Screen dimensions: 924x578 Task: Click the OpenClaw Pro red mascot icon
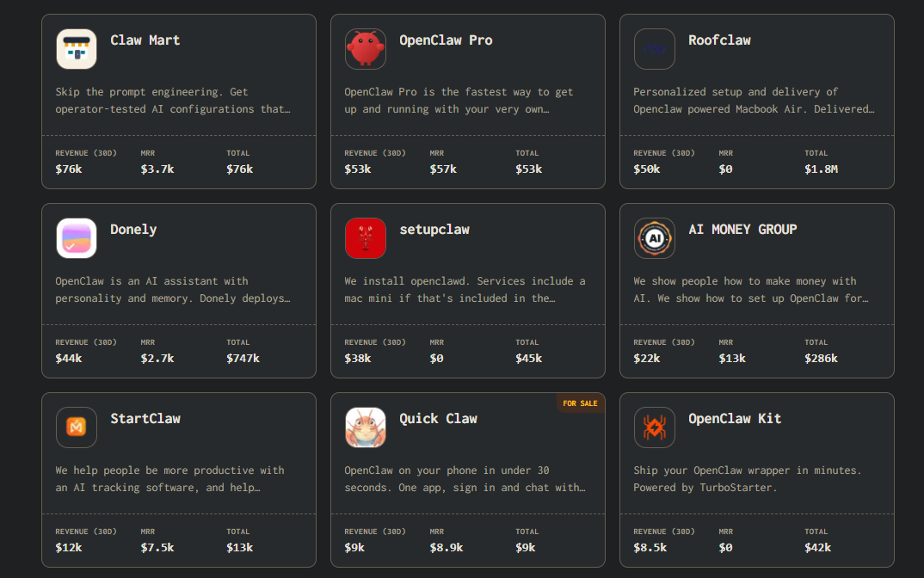366,49
